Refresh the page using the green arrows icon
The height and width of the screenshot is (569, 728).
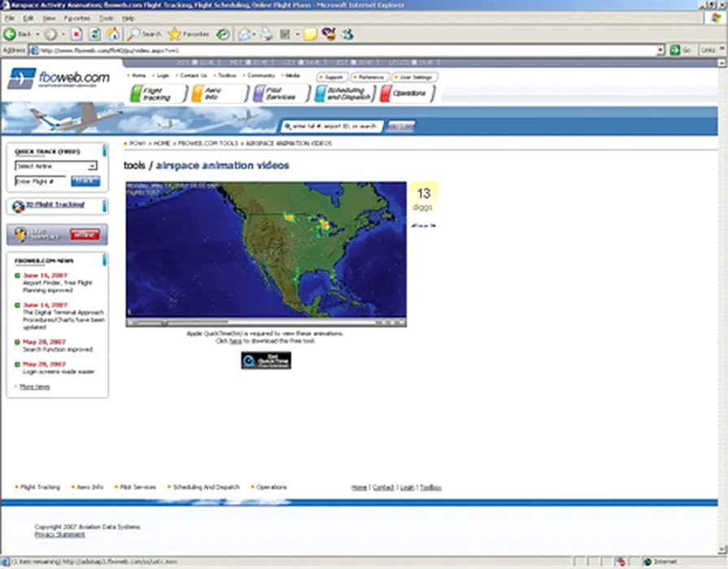pos(94,34)
